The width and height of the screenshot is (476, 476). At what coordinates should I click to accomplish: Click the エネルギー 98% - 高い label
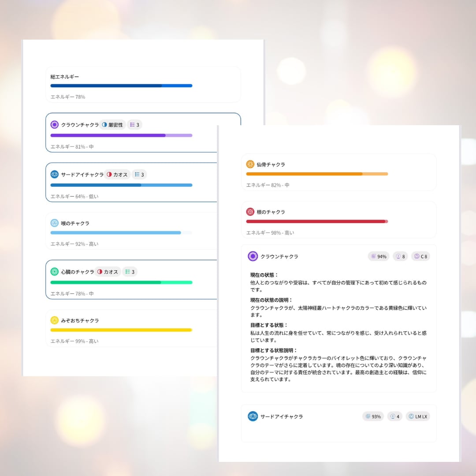(270, 233)
